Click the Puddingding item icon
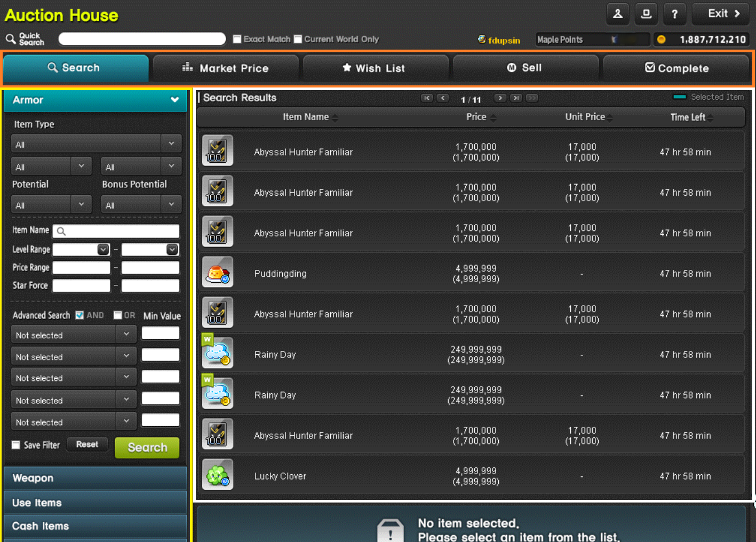 (x=218, y=273)
